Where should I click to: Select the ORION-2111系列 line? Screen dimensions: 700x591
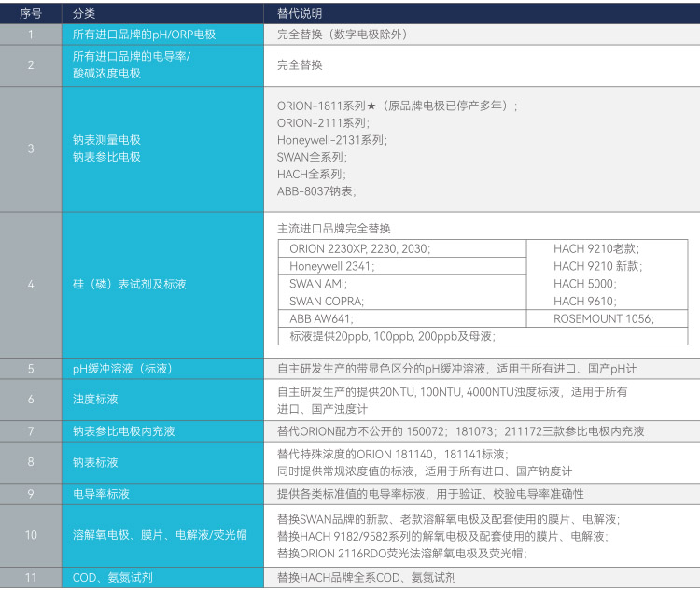tap(323, 123)
